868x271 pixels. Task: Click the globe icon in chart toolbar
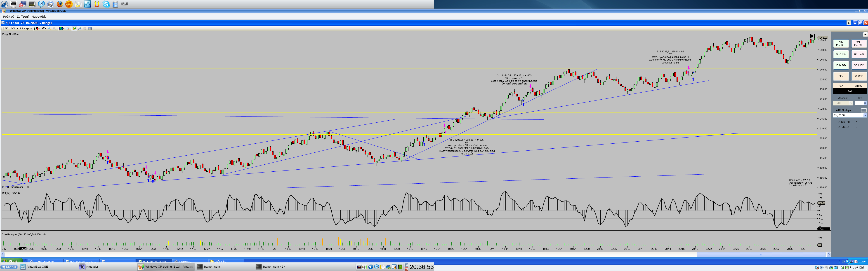61,28
